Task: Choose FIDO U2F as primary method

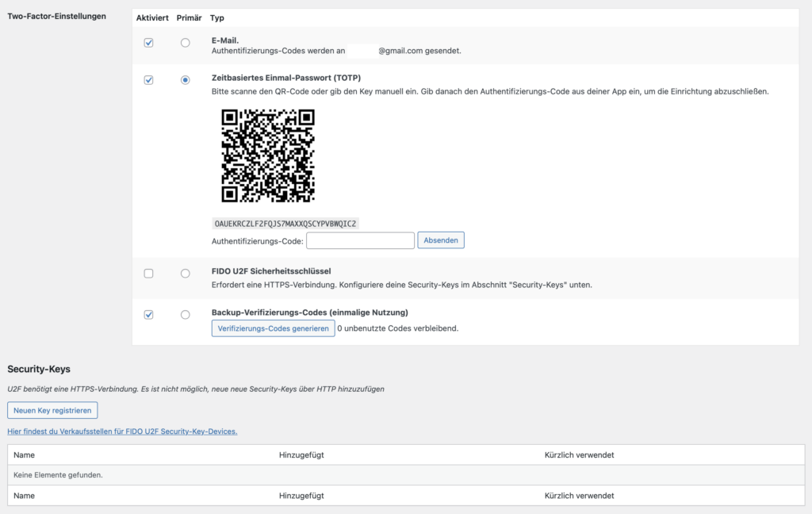Action: [x=185, y=274]
